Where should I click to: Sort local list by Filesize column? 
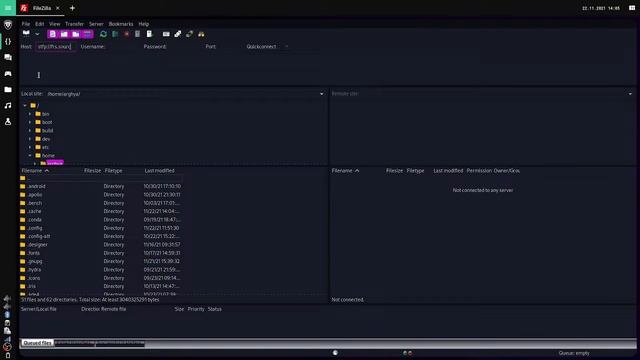pos(92,171)
